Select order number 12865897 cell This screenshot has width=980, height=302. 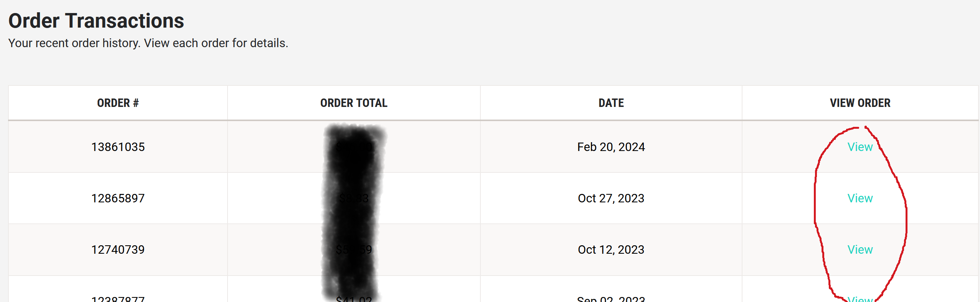coord(118,198)
